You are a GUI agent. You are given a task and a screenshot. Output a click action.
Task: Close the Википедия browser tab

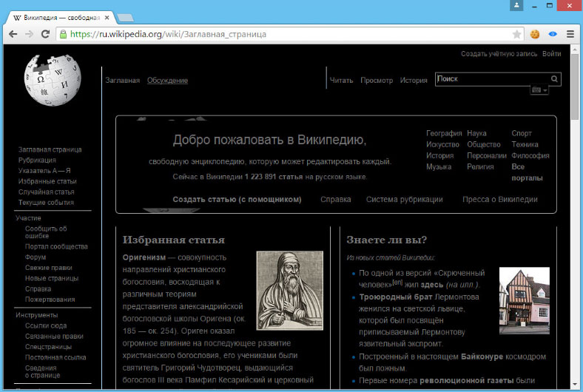click(107, 18)
